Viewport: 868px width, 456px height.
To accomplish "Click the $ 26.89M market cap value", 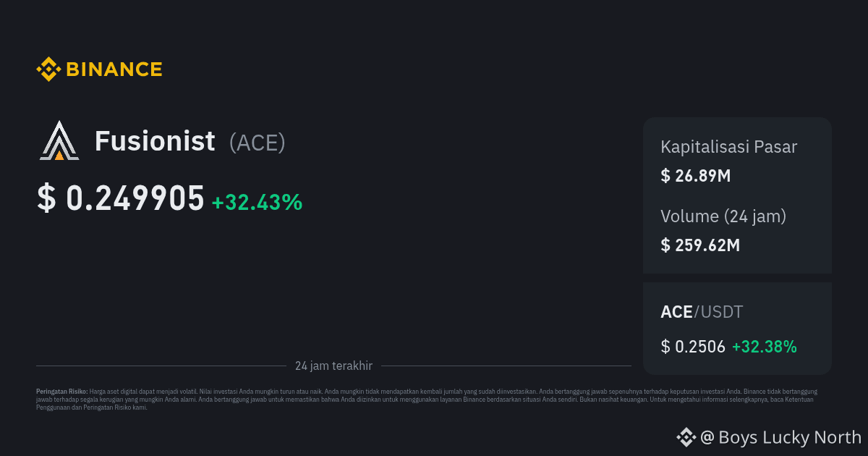I will pos(696,175).
